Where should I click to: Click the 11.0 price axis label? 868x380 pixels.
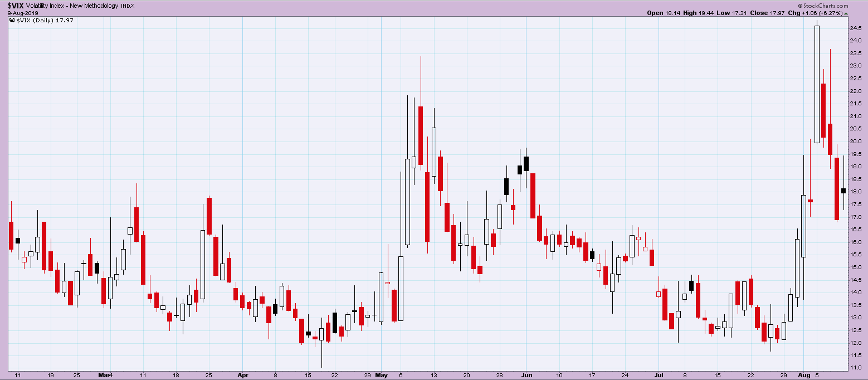click(856, 368)
